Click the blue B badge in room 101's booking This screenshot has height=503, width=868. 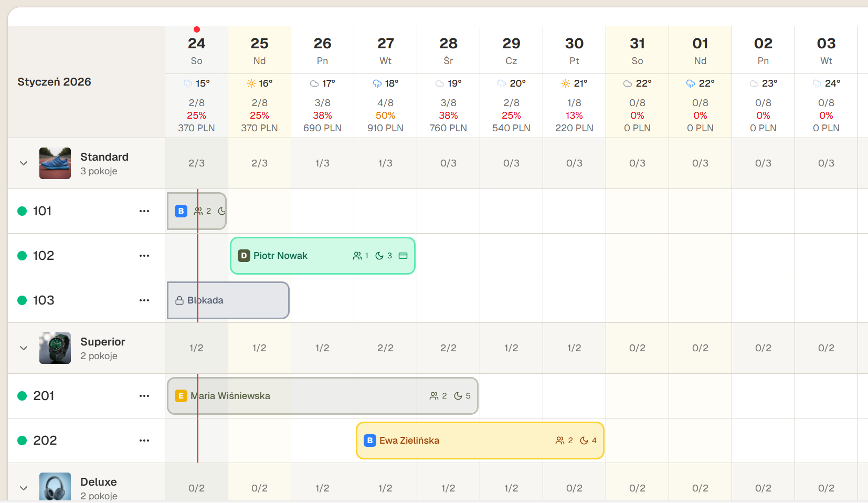click(x=181, y=211)
